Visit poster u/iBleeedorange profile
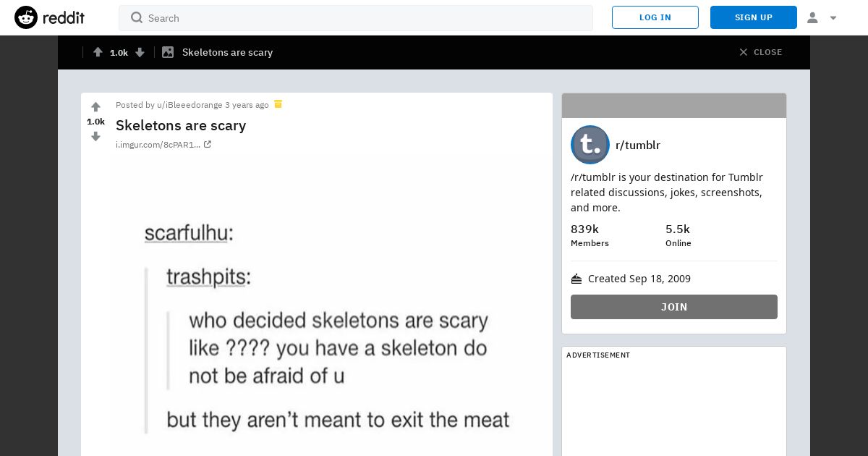 [190, 105]
